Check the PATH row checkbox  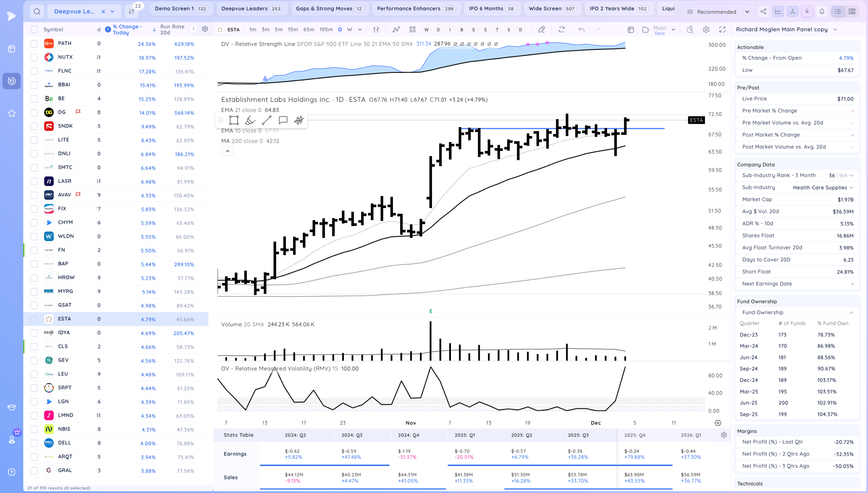[x=34, y=43]
